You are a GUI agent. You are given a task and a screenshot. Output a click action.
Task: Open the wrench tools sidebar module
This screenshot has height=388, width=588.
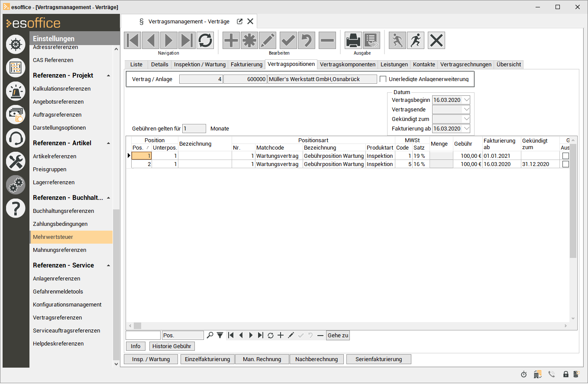16,161
